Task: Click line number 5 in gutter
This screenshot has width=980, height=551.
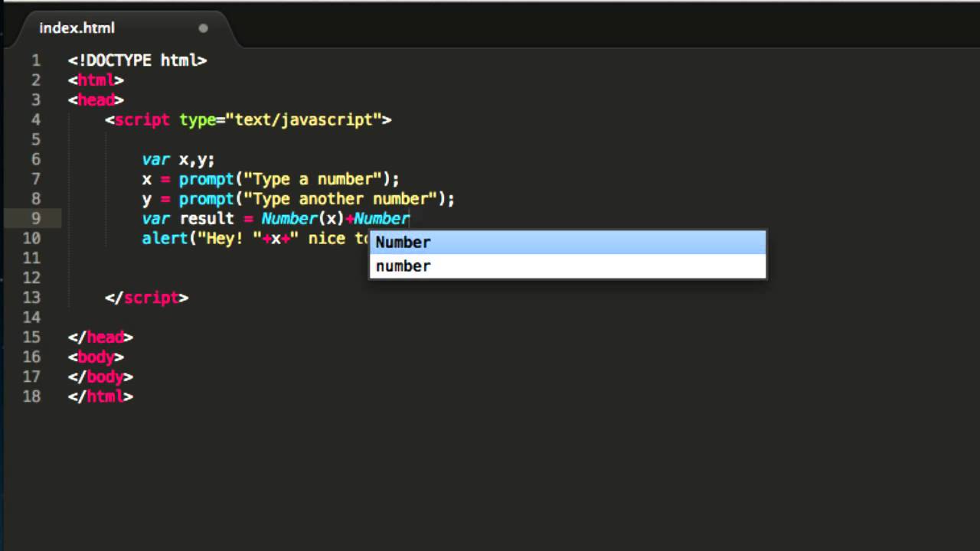Action: click(35, 140)
